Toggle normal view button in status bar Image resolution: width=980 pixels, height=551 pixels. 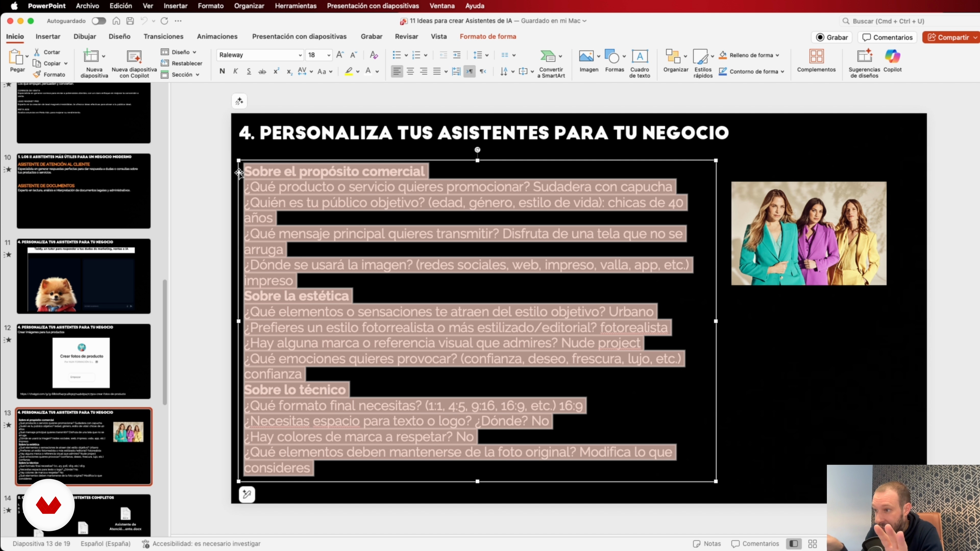(x=794, y=544)
